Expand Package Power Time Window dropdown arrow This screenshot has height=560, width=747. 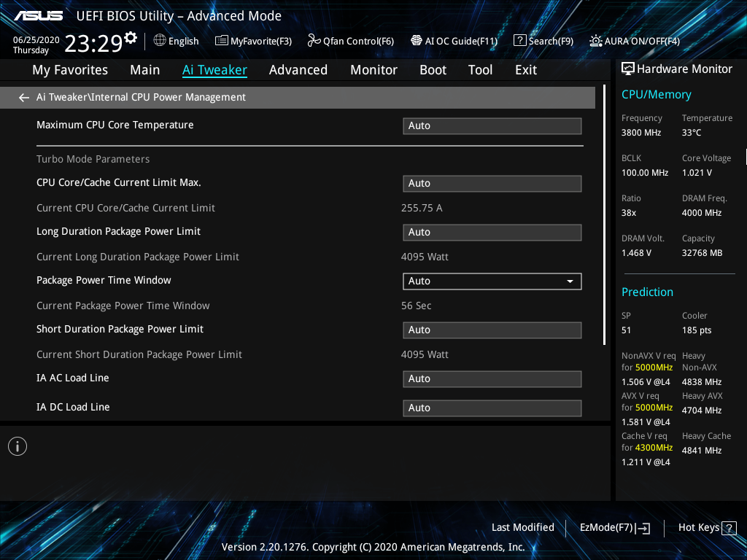(x=570, y=281)
